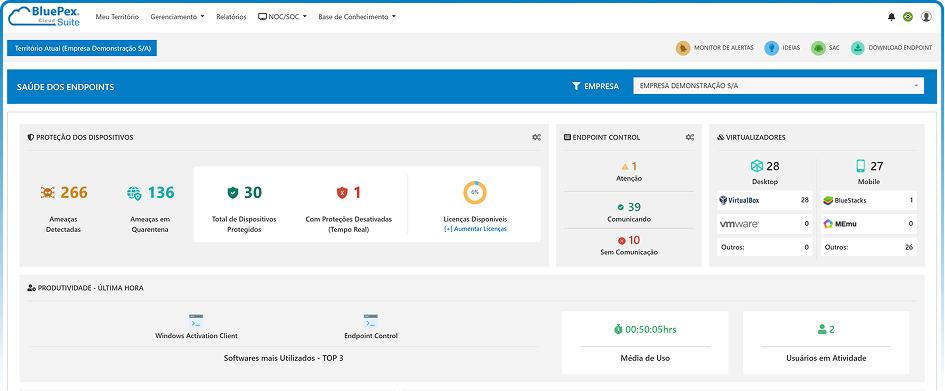Click the 10 Sem Comunicação value
The image size is (945, 391).
634,240
